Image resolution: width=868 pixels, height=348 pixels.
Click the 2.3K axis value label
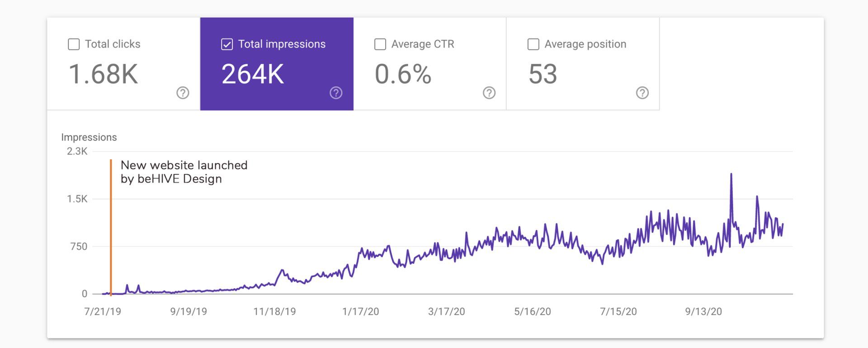click(77, 151)
